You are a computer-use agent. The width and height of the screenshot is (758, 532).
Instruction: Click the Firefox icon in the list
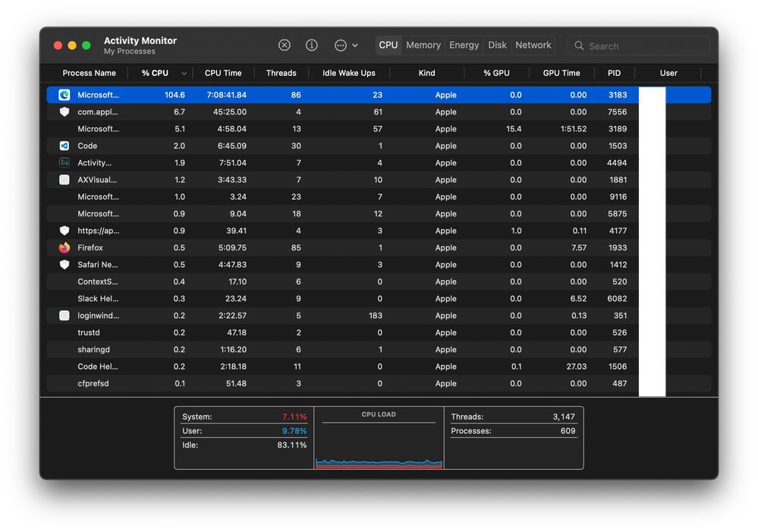tap(64, 247)
